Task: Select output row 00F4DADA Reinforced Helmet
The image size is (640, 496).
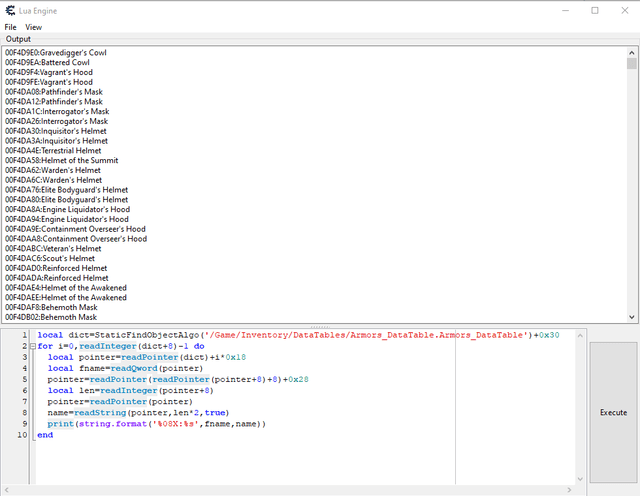Action: click(57, 278)
